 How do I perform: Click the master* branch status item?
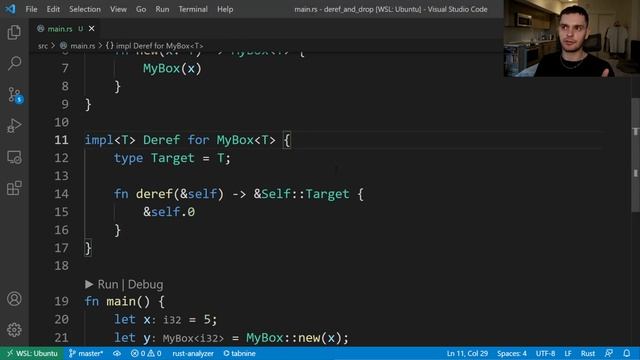(86, 353)
